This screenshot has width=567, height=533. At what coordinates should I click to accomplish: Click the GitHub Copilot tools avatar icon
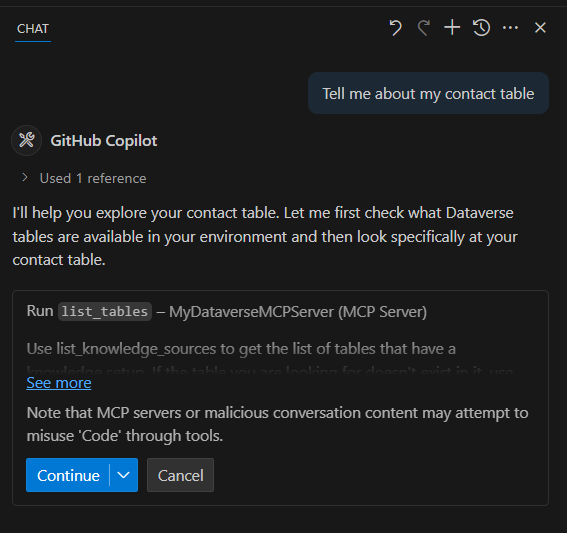27,140
